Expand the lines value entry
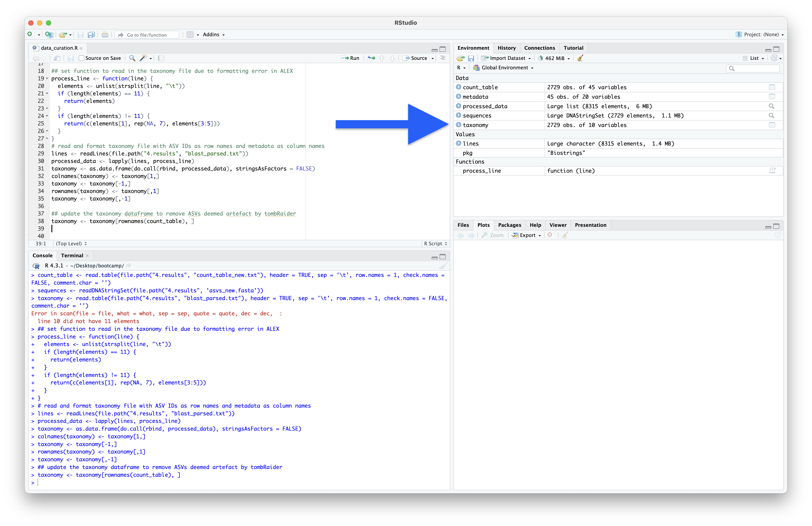Screen dimensions: 812x526 coord(459,143)
